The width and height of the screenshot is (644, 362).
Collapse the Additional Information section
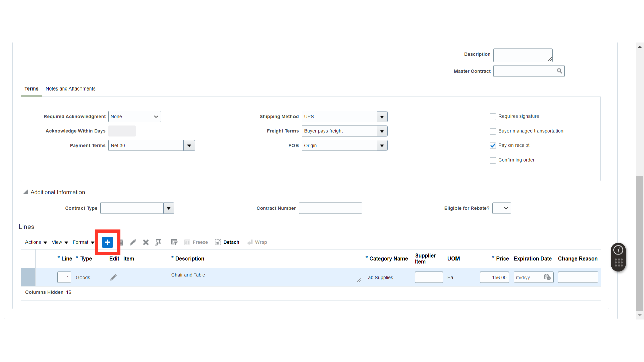(25, 192)
